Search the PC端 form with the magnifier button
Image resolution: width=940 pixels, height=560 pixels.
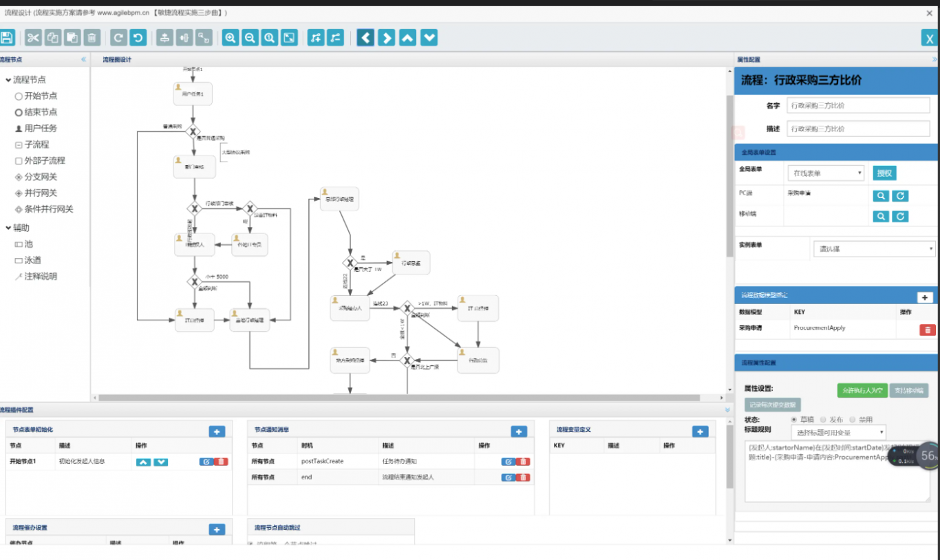point(881,196)
